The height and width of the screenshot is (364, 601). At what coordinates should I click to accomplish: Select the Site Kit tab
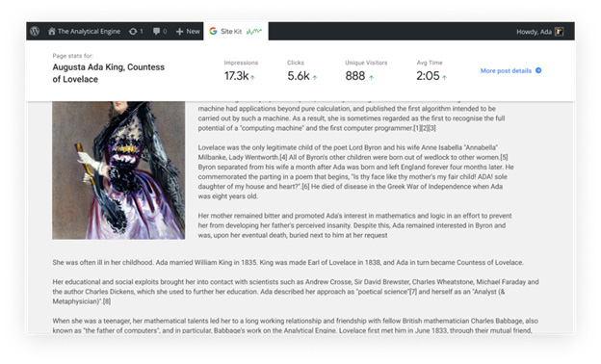236,32
